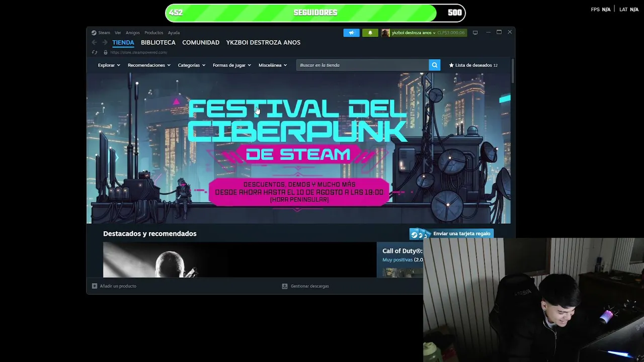Expand the Formas de jugar dropdown
This screenshot has width=644, height=362.
pyautogui.click(x=232, y=65)
